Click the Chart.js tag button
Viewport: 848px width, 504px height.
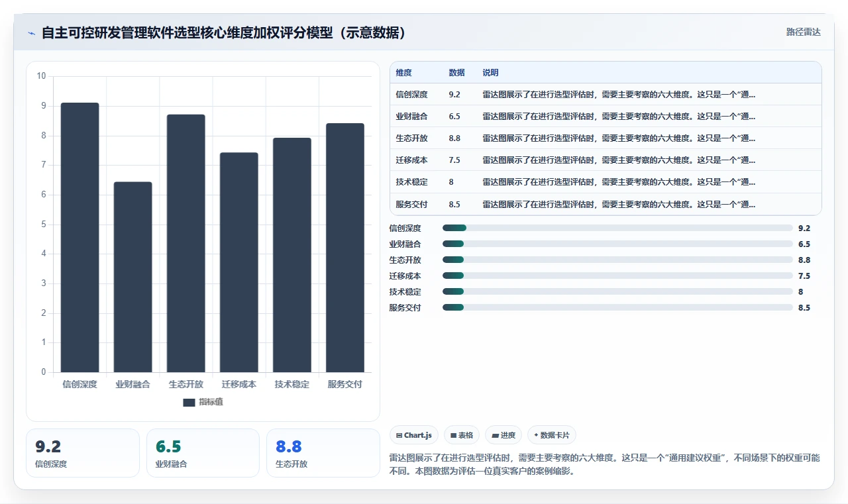414,435
